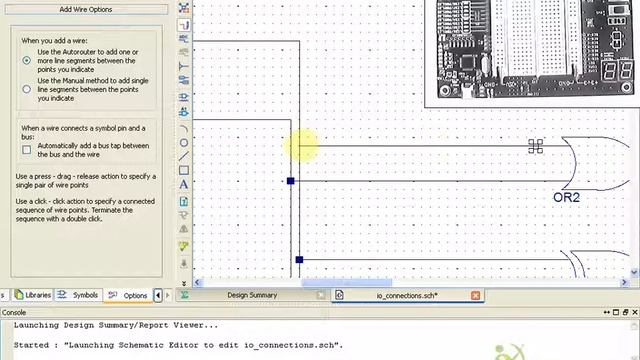Float the Console panel
The height and width of the screenshot is (360, 640).
[625, 312]
